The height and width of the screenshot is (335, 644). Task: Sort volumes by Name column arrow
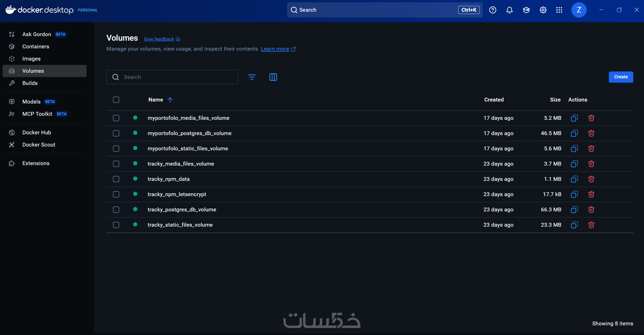tap(170, 100)
